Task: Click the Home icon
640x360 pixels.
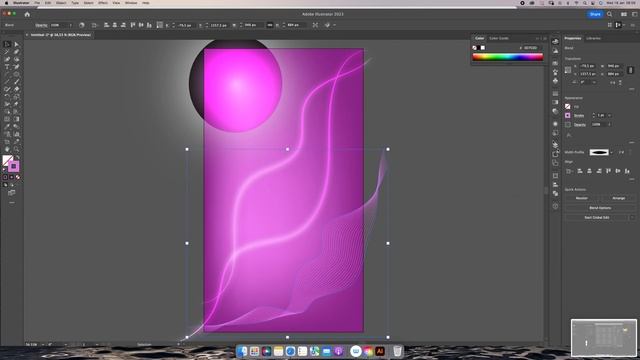Action: coord(27,14)
